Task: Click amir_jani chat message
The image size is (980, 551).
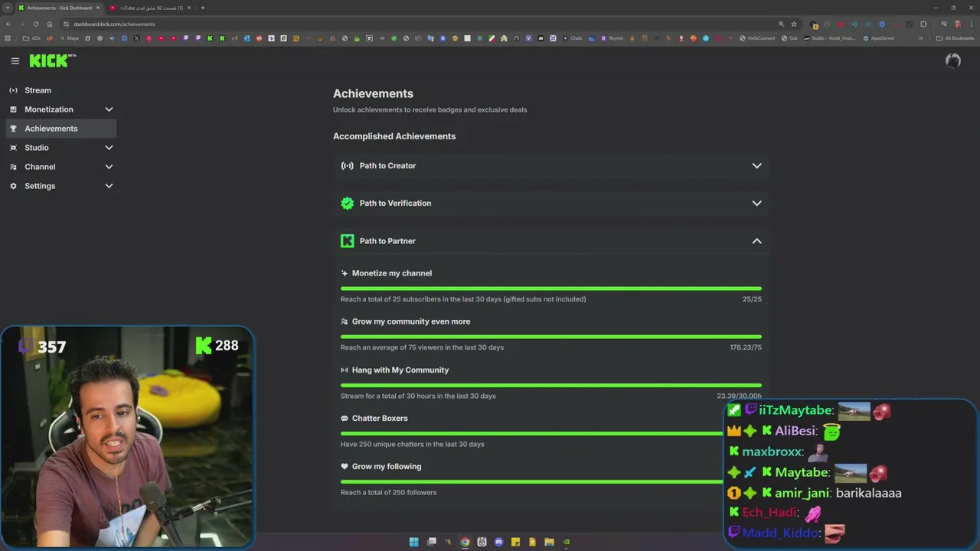Action: tap(815, 494)
